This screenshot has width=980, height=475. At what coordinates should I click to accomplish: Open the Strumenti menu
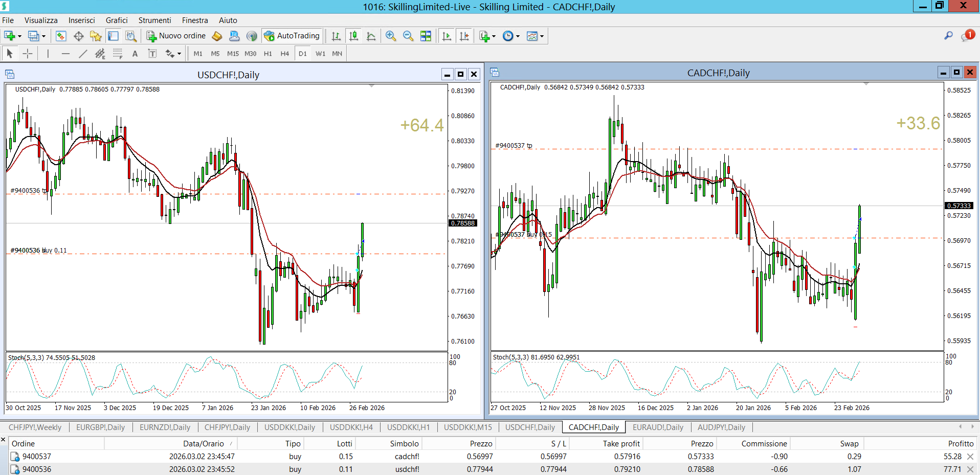[x=154, y=20]
